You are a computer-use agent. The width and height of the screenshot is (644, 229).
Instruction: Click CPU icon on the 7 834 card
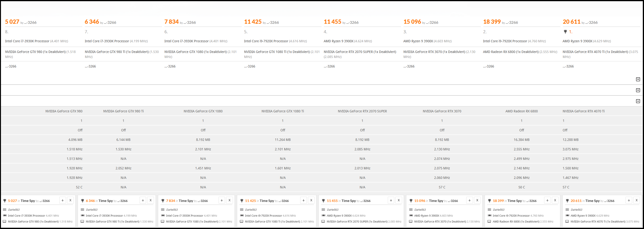(163, 215)
